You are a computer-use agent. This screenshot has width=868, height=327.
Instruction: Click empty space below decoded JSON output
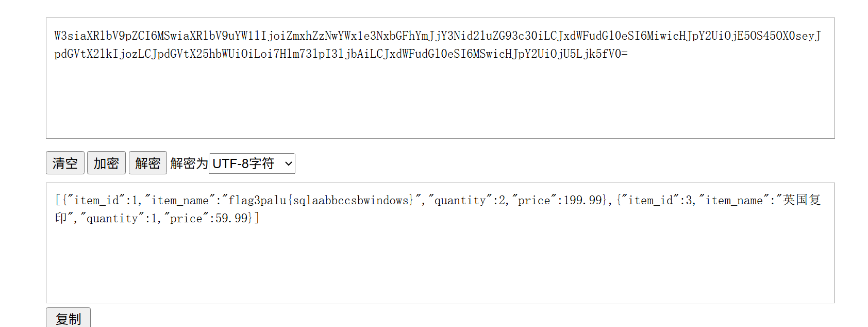click(x=440, y=264)
